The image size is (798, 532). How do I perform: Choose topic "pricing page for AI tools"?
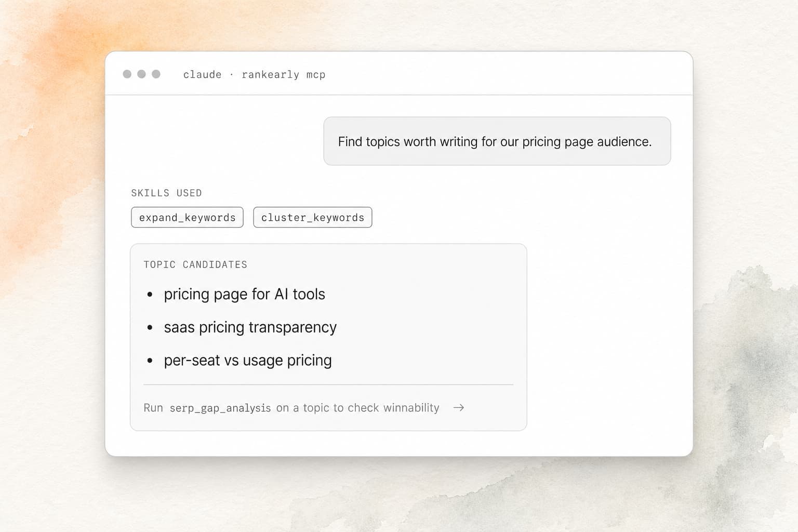point(244,294)
